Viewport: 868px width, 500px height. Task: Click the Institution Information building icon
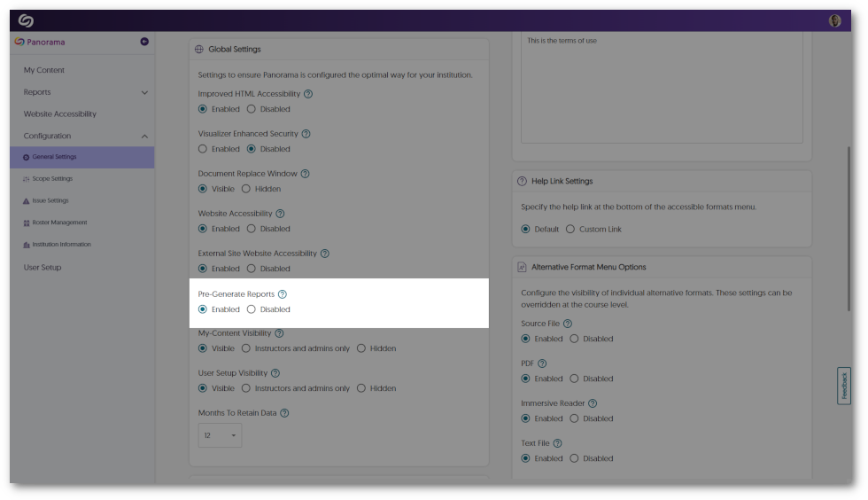(26, 245)
